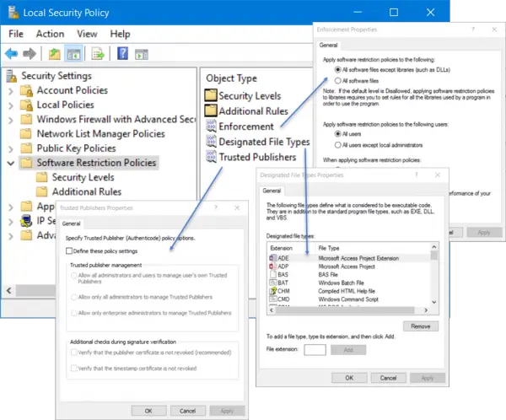Toggle the Show/Hide Console Tree icon

74,54
